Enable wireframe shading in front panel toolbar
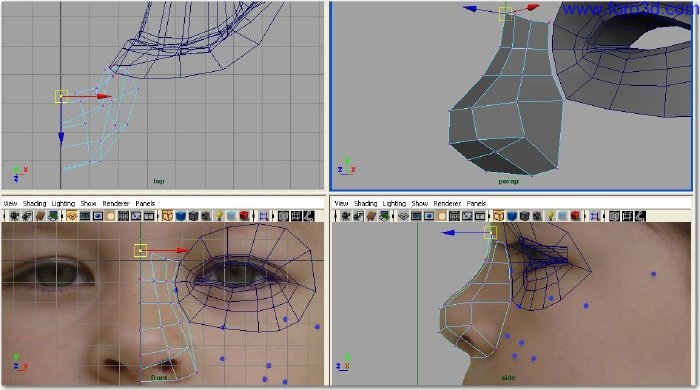Screen dimensions: 700x390 pos(167,216)
